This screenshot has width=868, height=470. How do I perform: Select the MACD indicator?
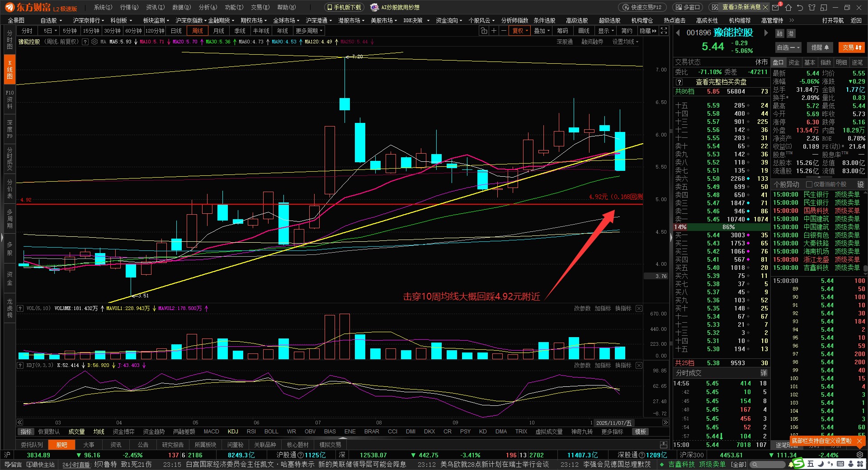[211, 432]
